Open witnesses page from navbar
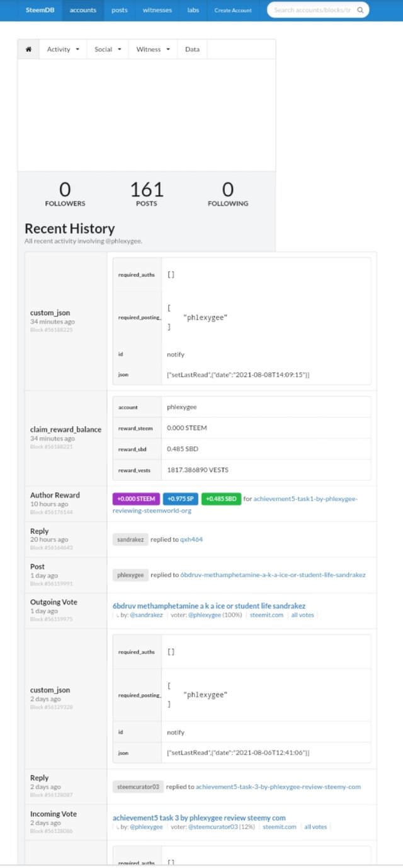This screenshot has width=403, height=868. tap(157, 10)
